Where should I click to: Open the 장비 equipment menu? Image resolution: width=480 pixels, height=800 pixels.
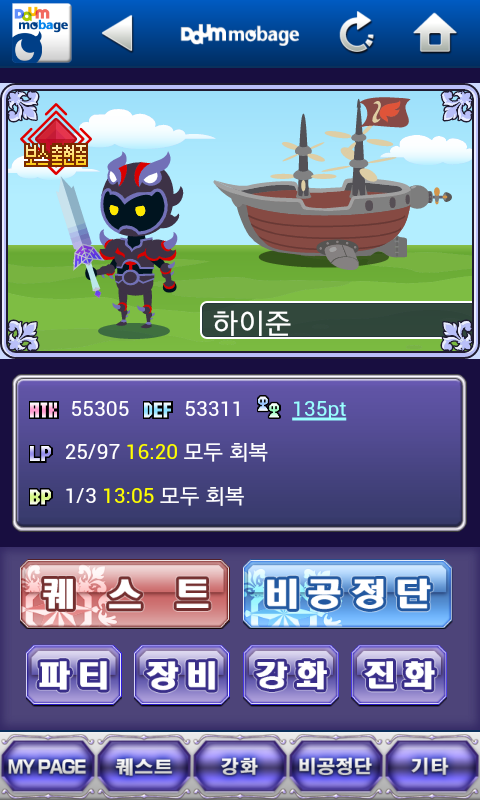pyautogui.click(x=182, y=675)
